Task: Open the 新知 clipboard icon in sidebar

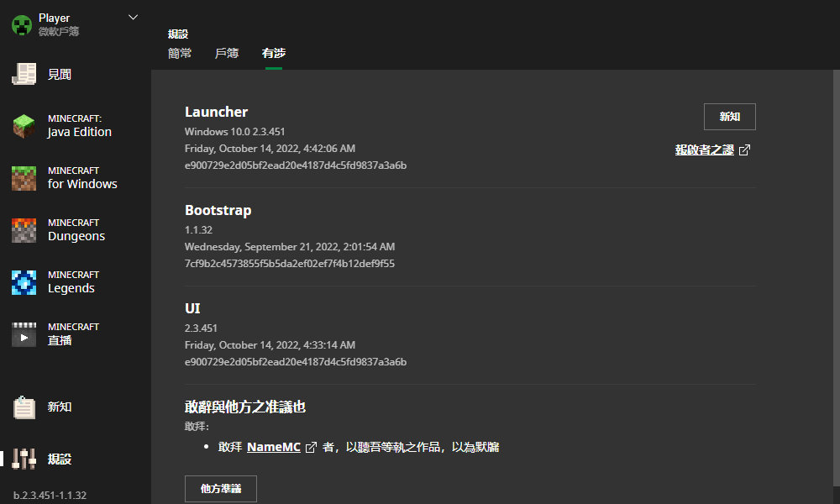Action: coord(24,407)
